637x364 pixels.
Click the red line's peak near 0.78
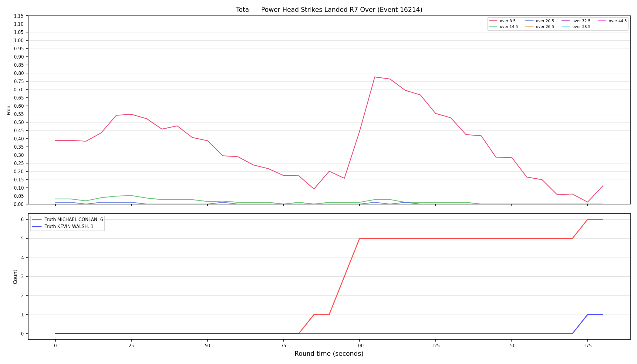pos(375,77)
